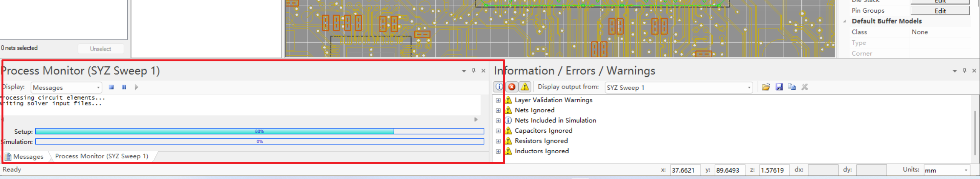Click warning icon beside Inductors Ignored
Screen dimensions: 980x179
click(508, 151)
